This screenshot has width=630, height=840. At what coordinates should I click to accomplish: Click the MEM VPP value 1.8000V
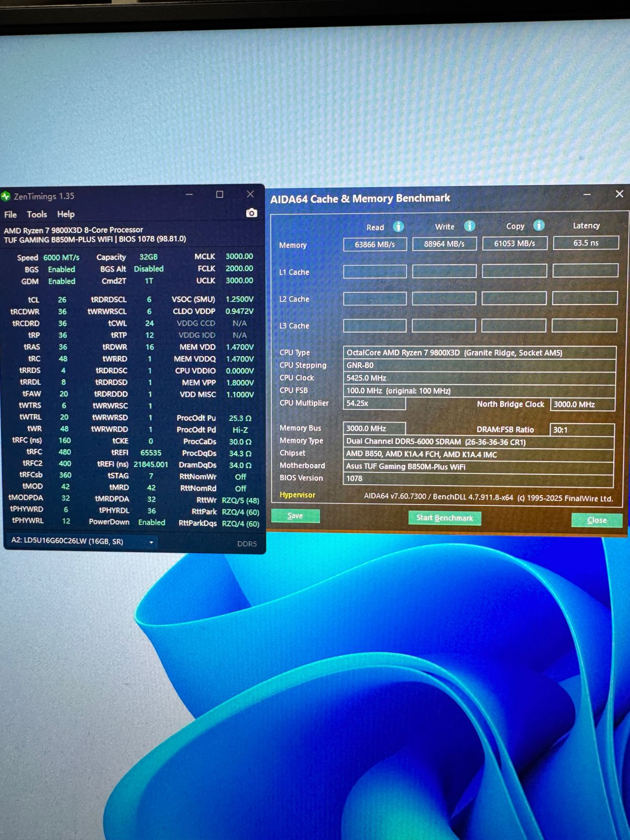pos(240,382)
